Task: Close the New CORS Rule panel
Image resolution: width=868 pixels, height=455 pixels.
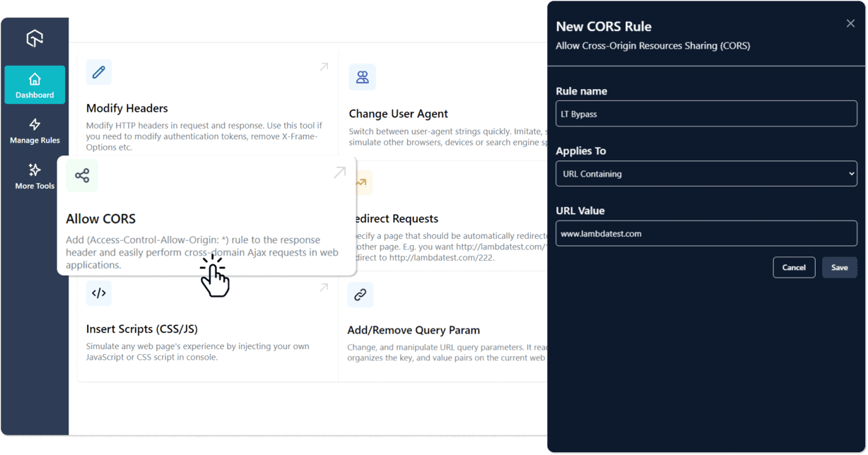Action: (x=850, y=23)
